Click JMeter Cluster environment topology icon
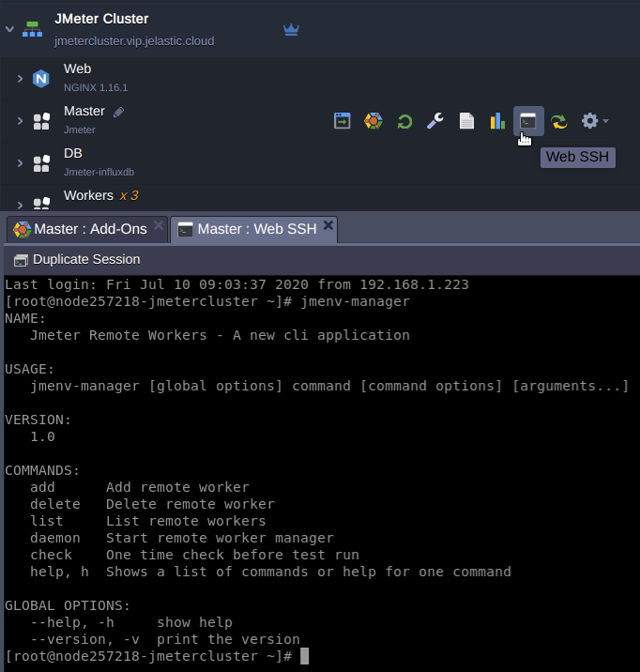The width and height of the screenshot is (640, 672). point(33,29)
